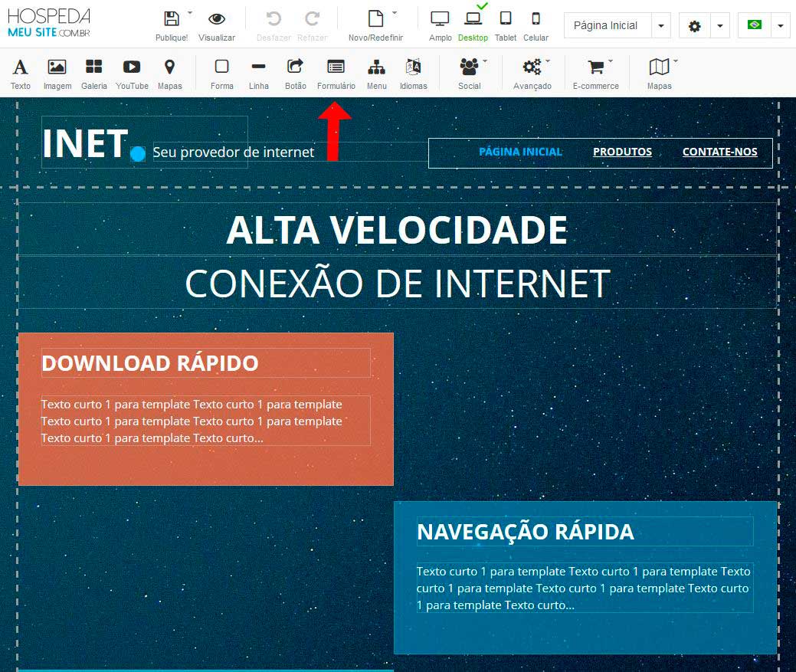796x672 pixels.
Task: Select the ALTA VELOCIDADE heading
Action: 397,230
